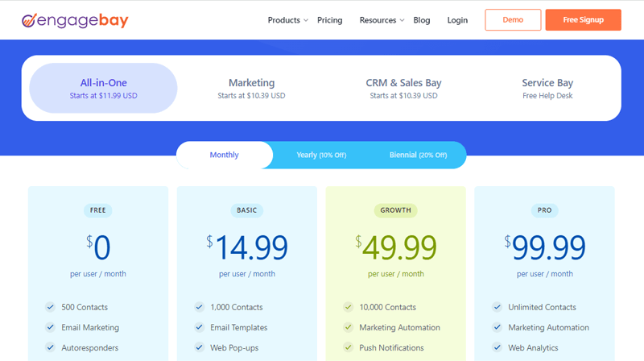Click the checkmark beside Web Pop-ups
644x361 pixels.
199,347
